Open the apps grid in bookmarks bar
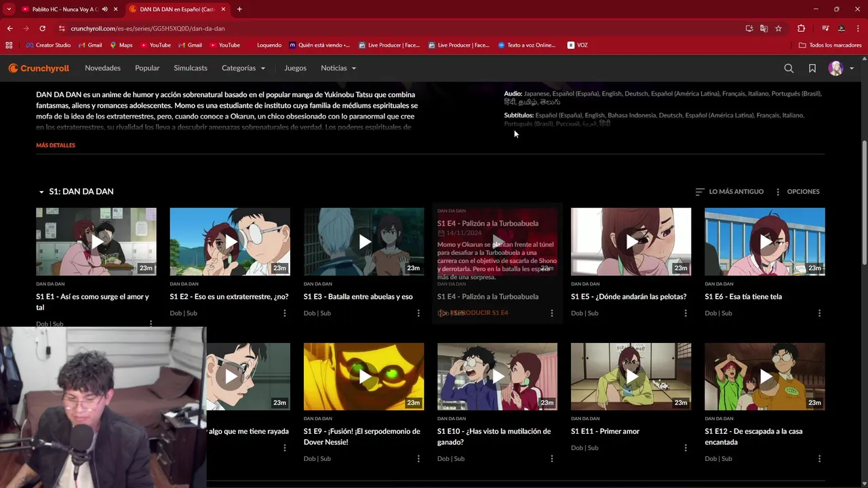The width and height of the screenshot is (868, 488). [9, 45]
